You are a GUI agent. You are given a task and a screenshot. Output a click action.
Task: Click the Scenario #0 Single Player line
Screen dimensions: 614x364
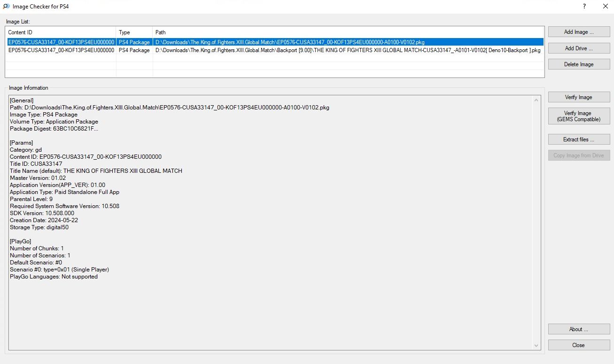pyautogui.click(x=59, y=270)
